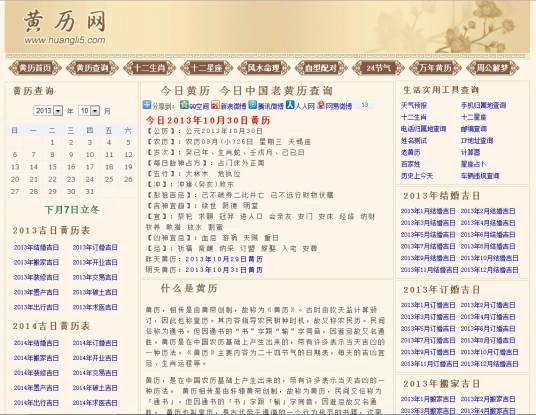
Task: Open the 2013年12月结婚吉日 link
Action: [x=490, y=270]
